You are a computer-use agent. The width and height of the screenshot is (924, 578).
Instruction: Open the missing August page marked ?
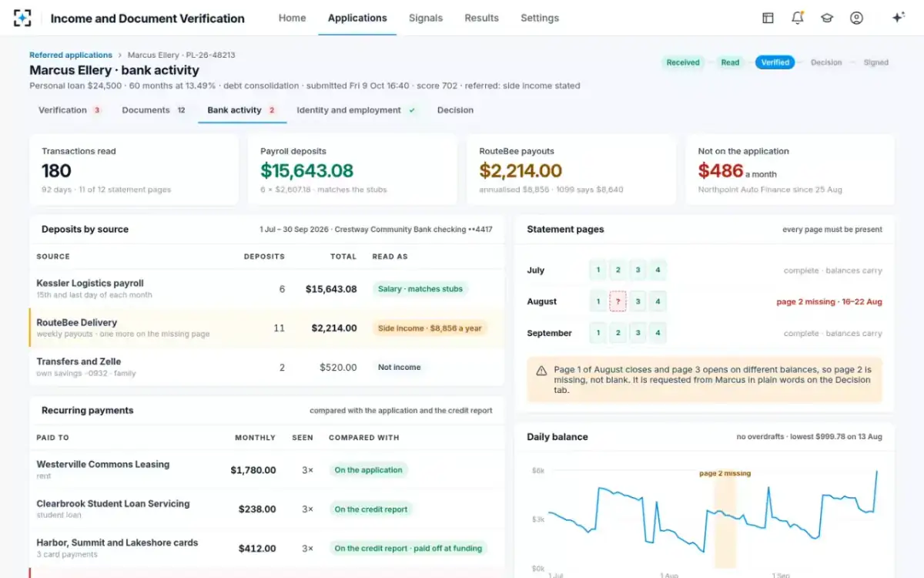point(618,301)
